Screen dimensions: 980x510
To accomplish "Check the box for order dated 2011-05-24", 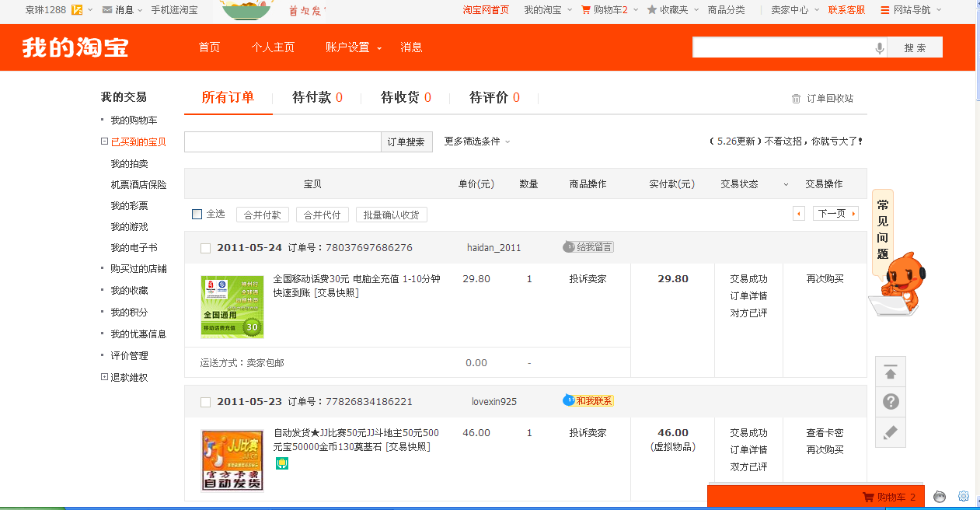I will (206, 248).
